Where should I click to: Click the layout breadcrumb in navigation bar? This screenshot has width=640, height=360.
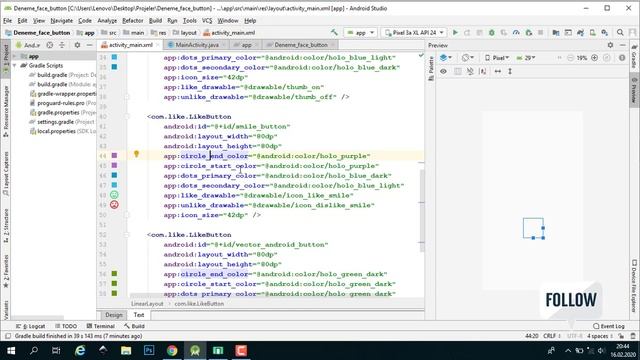point(185,33)
